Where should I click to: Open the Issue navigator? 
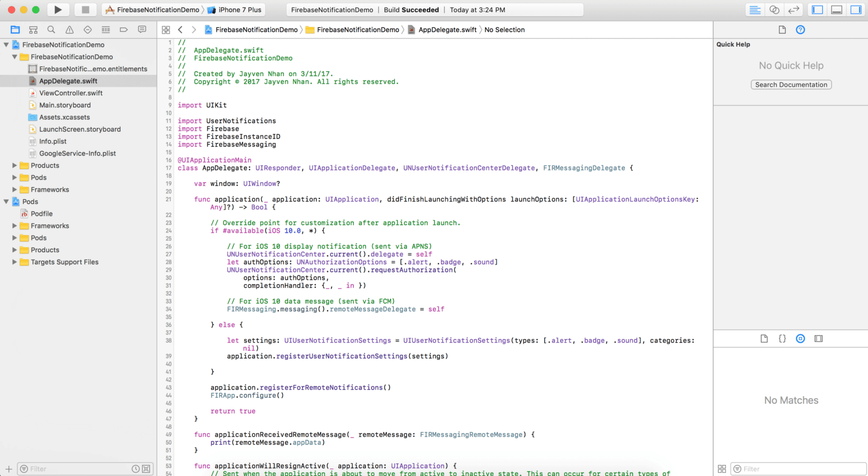pyautogui.click(x=69, y=30)
